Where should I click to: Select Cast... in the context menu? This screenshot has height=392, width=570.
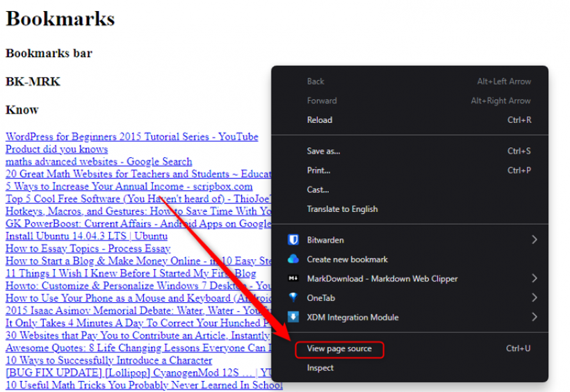coord(318,190)
